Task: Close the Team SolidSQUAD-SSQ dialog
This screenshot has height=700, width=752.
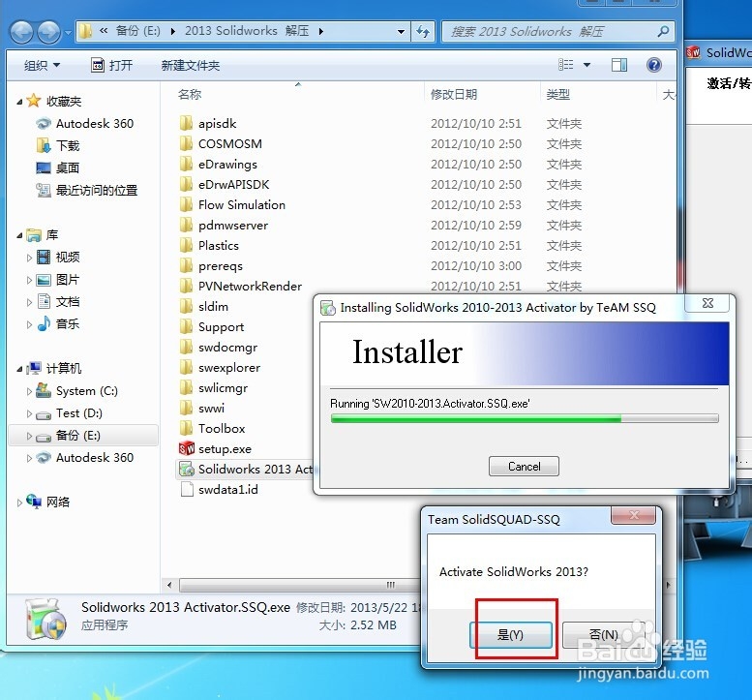Action: (x=634, y=515)
